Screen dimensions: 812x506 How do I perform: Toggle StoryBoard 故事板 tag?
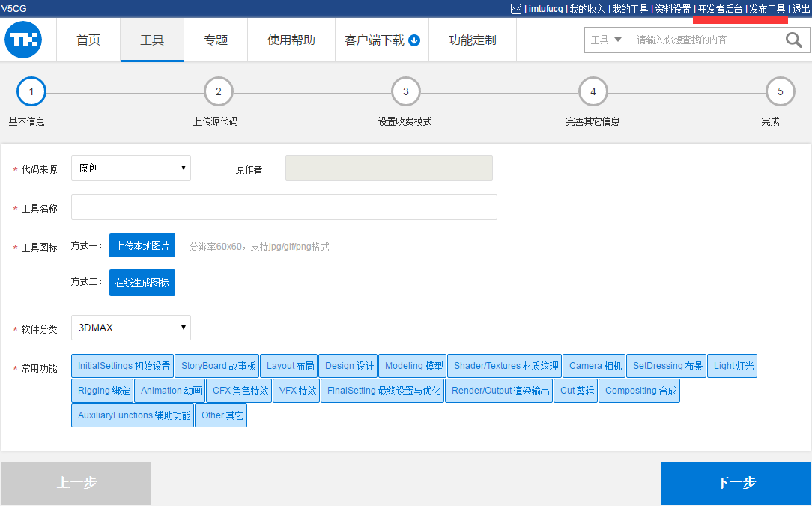[218, 366]
